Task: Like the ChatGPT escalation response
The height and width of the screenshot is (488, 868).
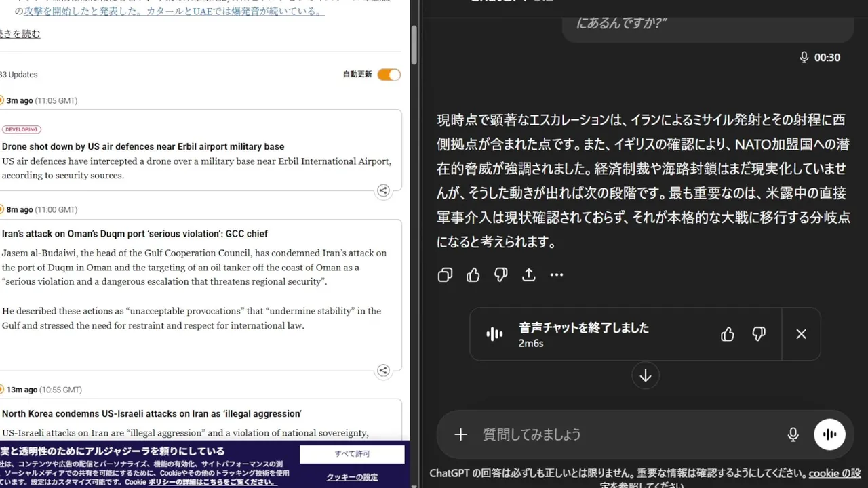Action: [x=473, y=274]
